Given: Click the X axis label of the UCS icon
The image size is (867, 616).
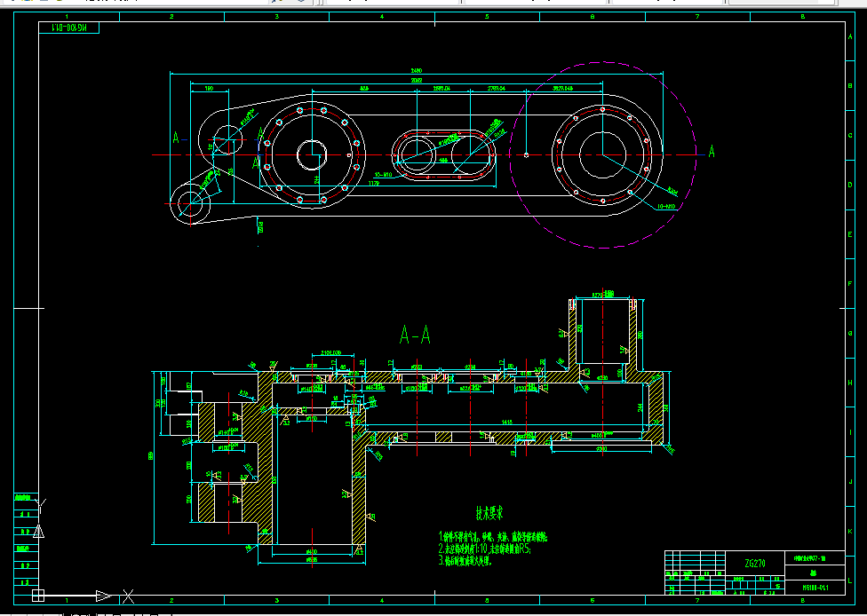Looking at the screenshot, I should [x=128, y=596].
